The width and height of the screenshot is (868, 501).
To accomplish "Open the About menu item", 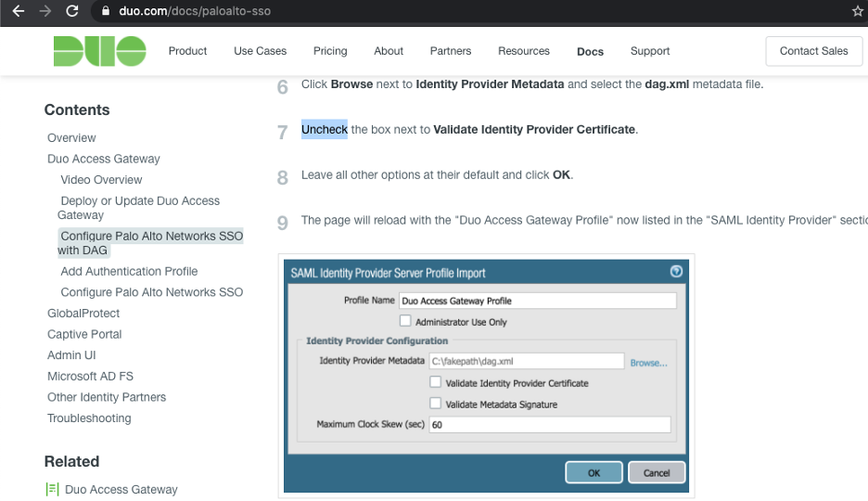I will [389, 51].
